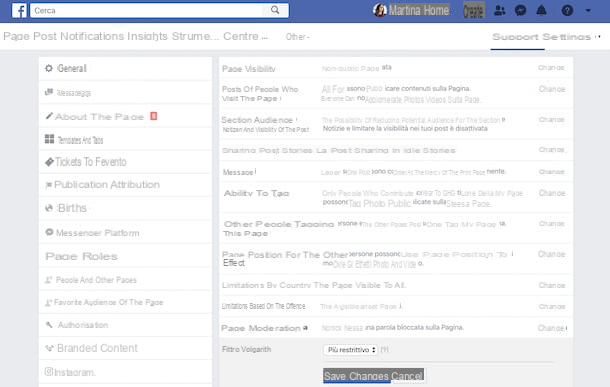Open the help question mark icon
Viewport: 610px width, 387px height.
tap(567, 11)
